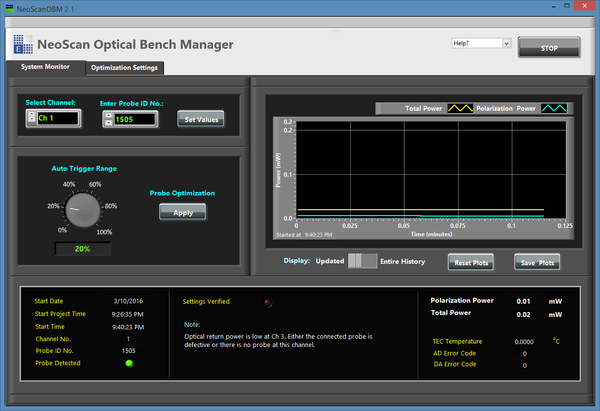Click the Set Values button
The width and height of the screenshot is (600, 411).
[x=200, y=119]
